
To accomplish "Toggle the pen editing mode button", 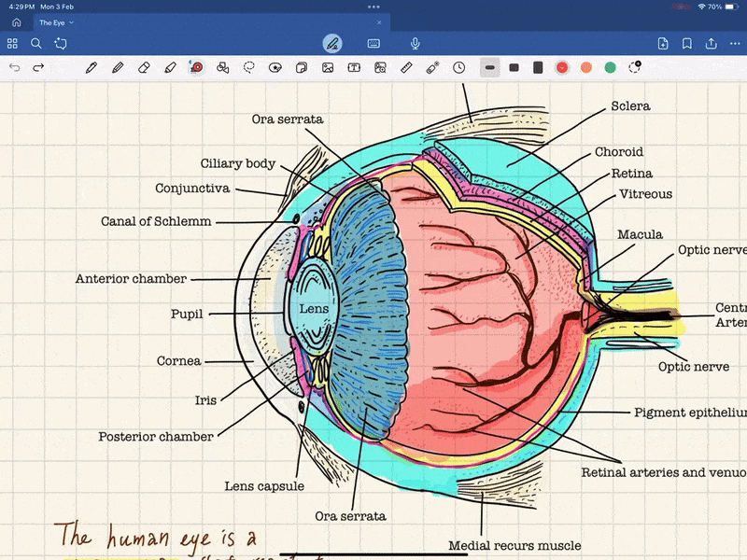I will click(x=331, y=43).
